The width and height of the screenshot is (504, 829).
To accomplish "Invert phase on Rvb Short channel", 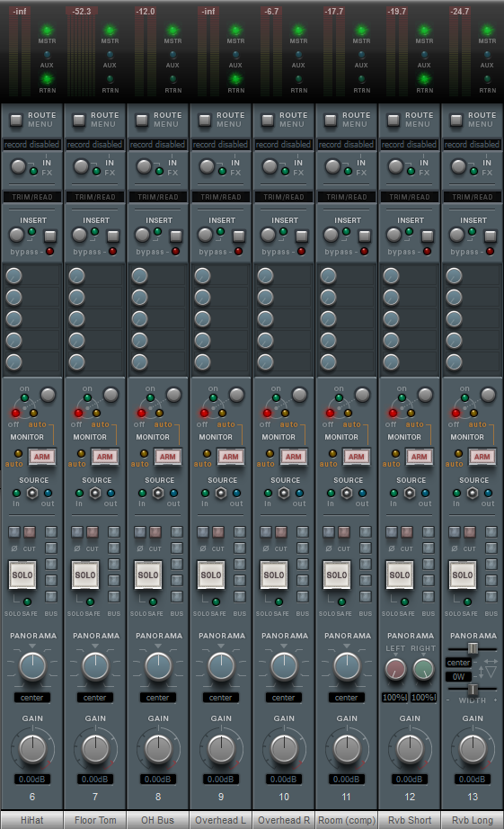I will (392, 532).
